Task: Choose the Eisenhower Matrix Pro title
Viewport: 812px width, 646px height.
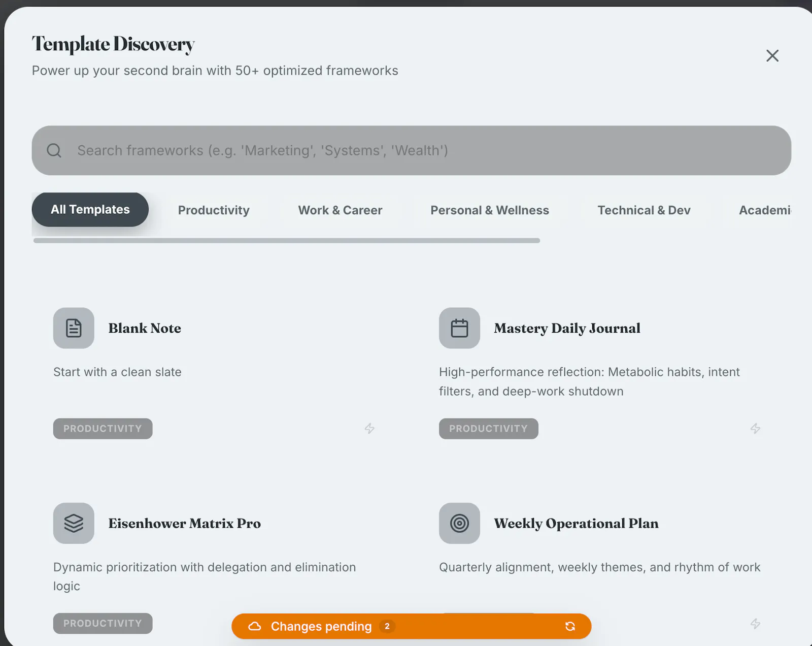Action: tap(185, 523)
